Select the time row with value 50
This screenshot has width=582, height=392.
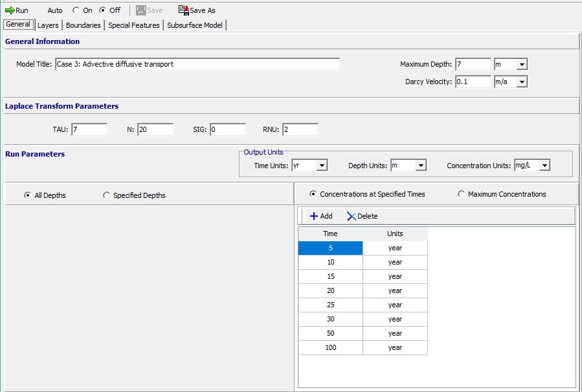pyautogui.click(x=330, y=333)
